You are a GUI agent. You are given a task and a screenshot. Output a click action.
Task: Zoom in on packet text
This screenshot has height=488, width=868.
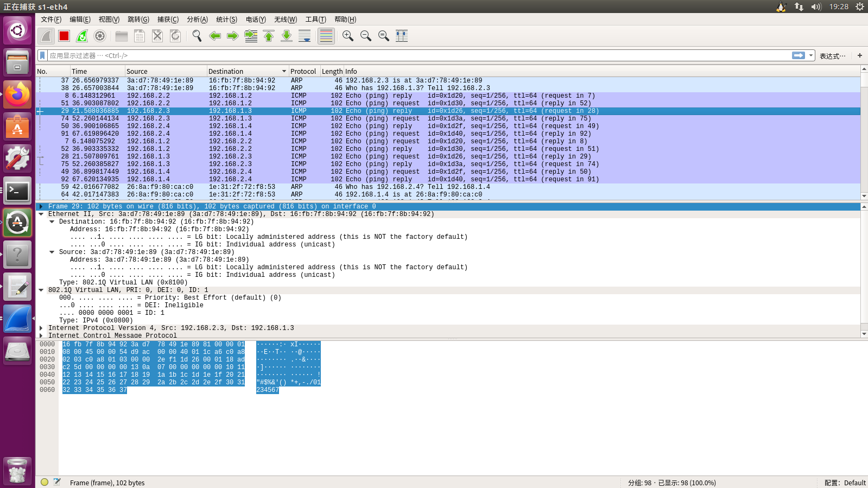click(348, 36)
